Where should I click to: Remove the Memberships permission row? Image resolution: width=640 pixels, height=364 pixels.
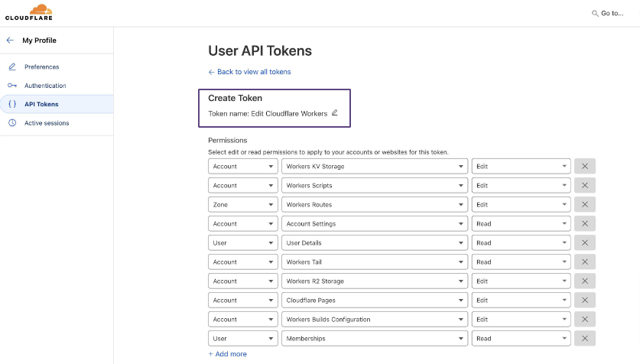(x=584, y=338)
